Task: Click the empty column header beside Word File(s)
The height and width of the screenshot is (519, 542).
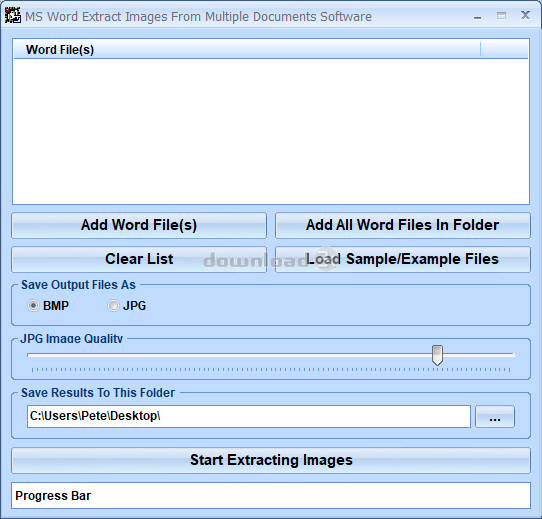Action: click(504, 49)
